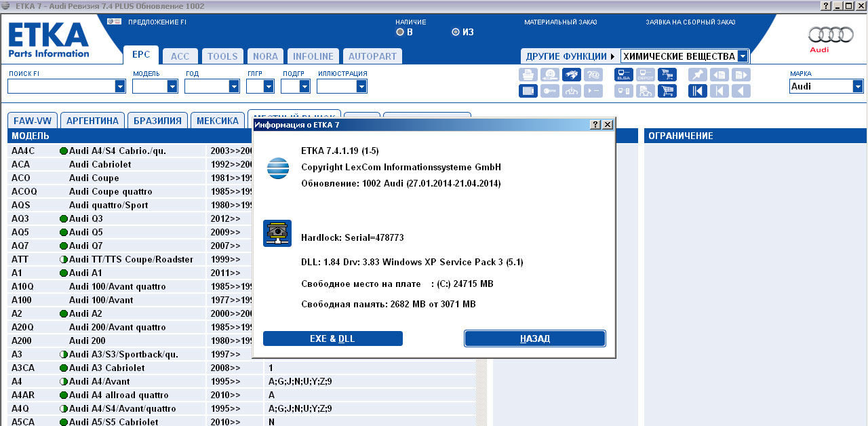The image size is (868, 426).
Task: Click ДРУГИЕ ФУНКЦИИ button
Action: click(x=570, y=56)
